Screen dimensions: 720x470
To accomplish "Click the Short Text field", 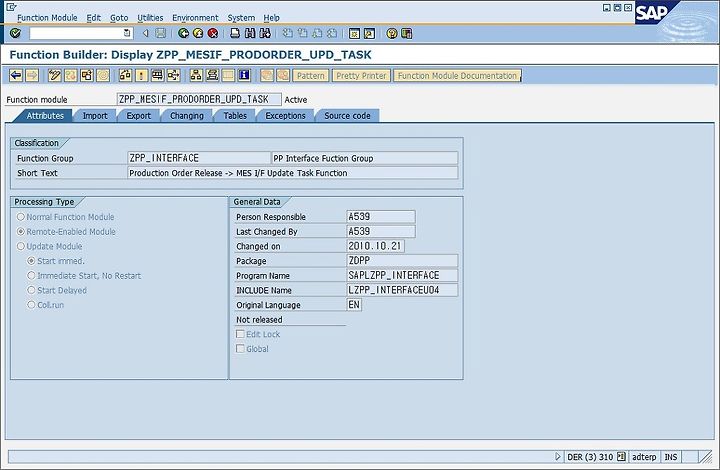I will [x=292, y=173].
